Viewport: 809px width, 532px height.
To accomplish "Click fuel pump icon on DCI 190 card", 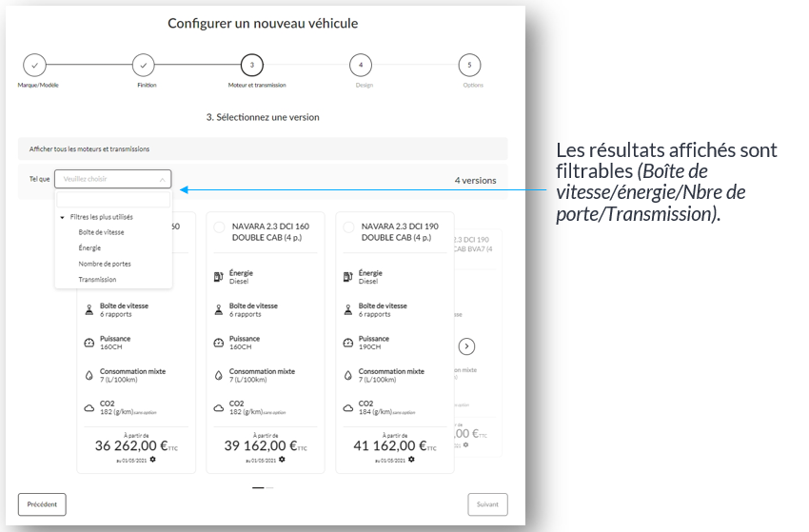I will tap(347, 277).
